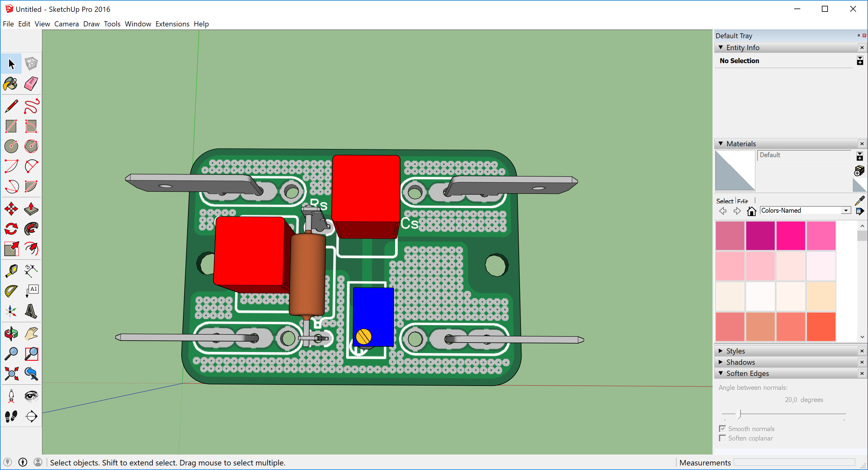Open the geo-location status icon
Viewport: 868px width, 470px height.
pos(8,462)
